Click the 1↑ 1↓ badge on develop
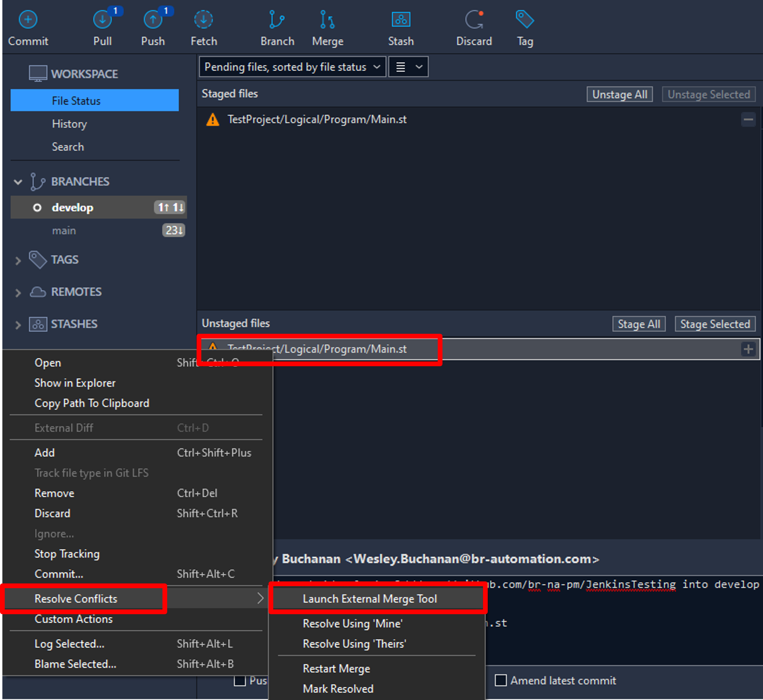Viewport: 763px width, 700px height. tap(170, 207)
